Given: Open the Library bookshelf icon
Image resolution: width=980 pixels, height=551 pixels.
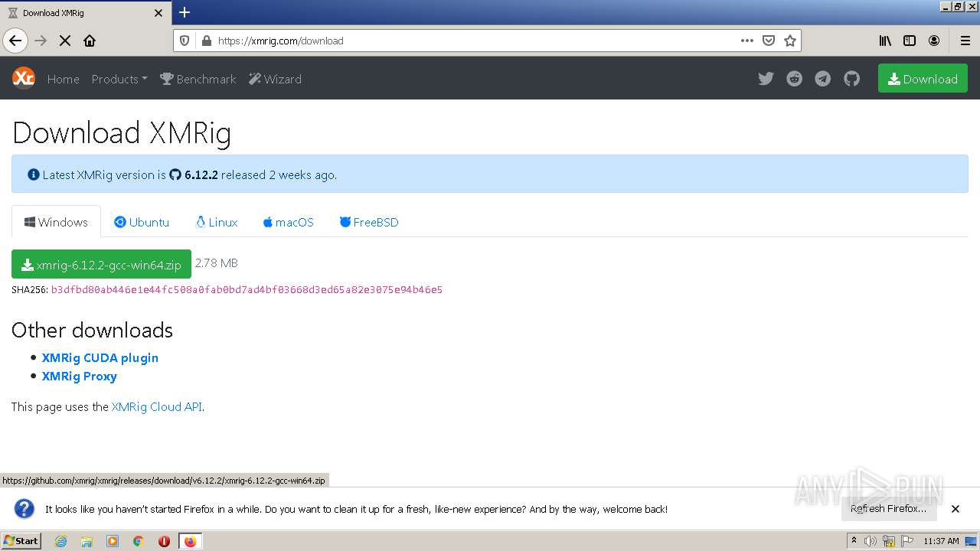Looking at the screenshot, I should [x=885, y=41].
